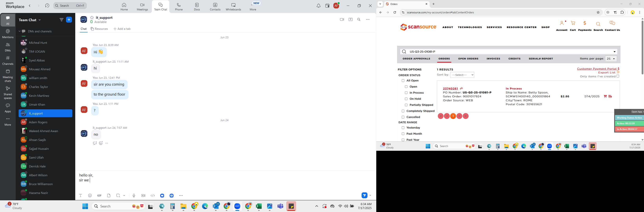This screenshot has width=644, height=212.
Task: Open Zoom notifications bell
Action: pyautogui.click(x=318, y=6)
